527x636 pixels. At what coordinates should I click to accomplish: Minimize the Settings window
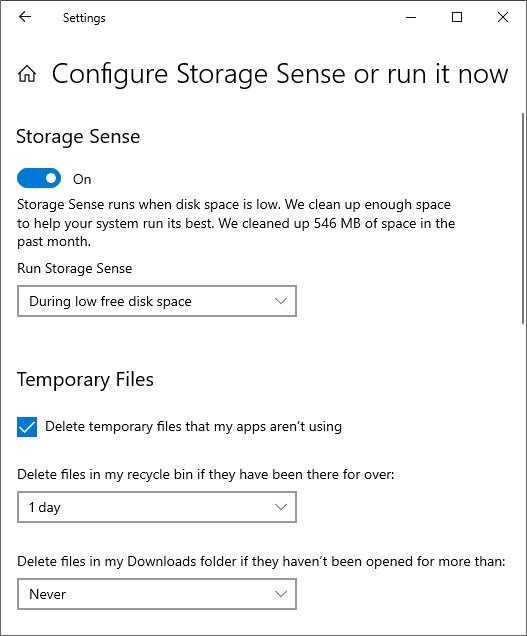point(411,17)
